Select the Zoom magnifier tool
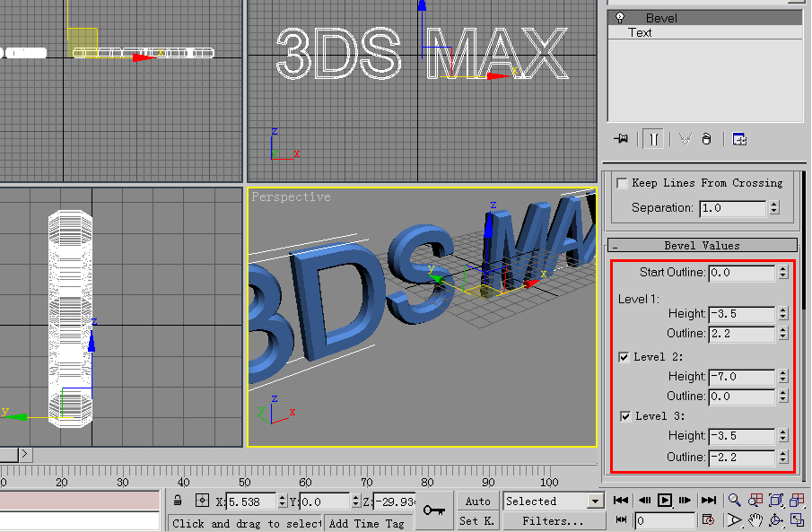 tap(734, 500)
